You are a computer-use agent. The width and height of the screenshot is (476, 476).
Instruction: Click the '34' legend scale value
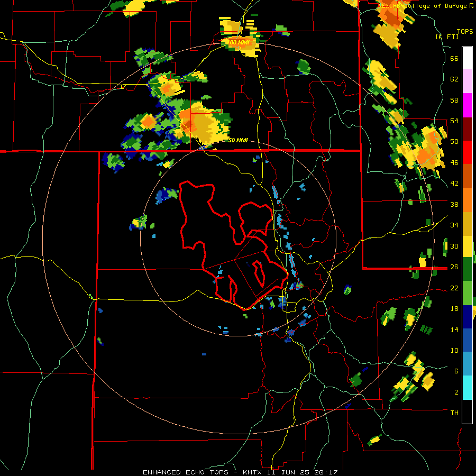[x=454, y=225]
